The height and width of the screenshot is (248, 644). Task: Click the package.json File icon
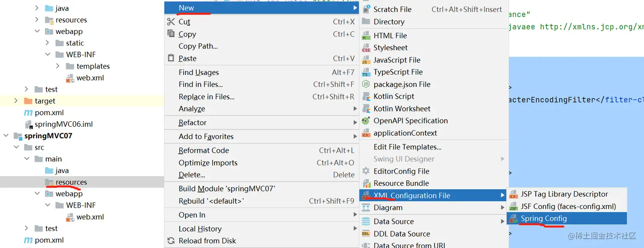366,85
